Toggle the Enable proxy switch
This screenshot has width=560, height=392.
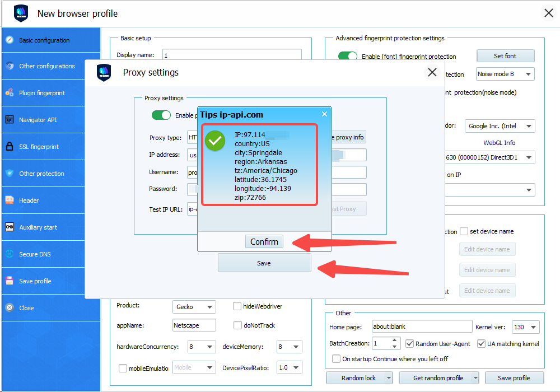coord(161,115)
